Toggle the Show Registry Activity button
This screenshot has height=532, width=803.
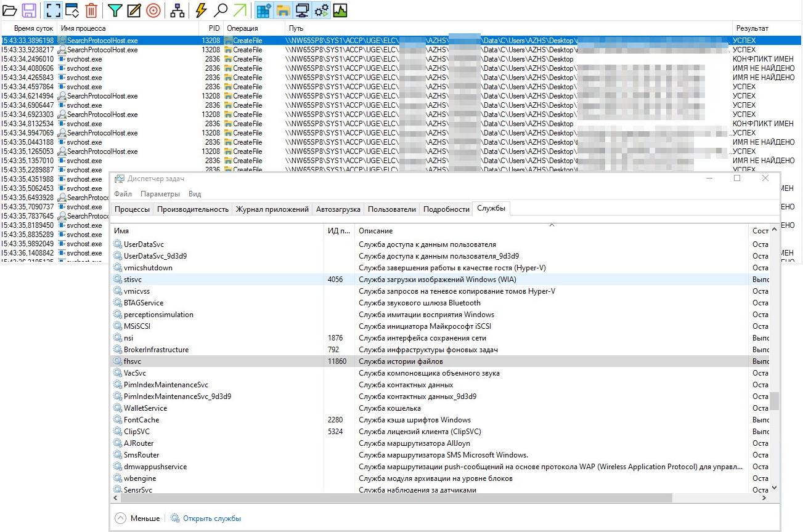264,10
